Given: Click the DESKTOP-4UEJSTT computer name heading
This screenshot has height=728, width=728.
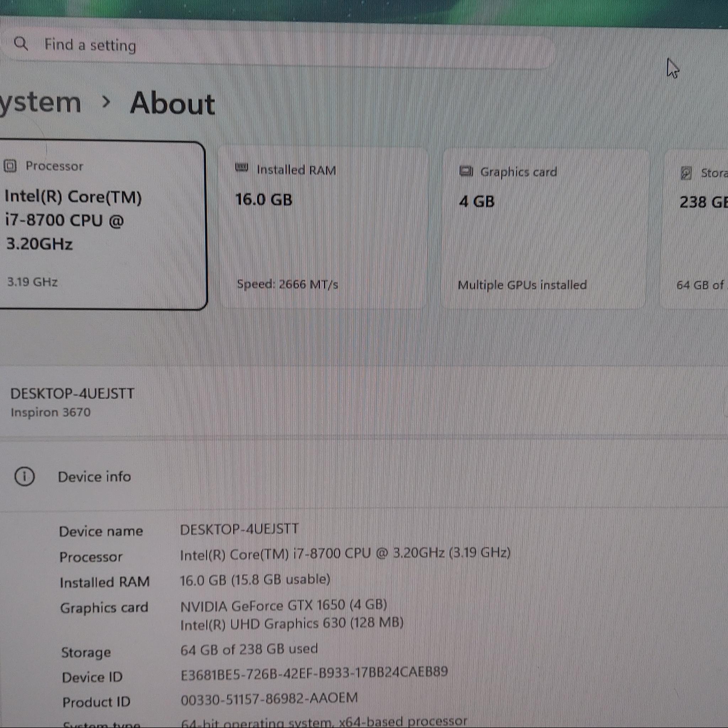Looking at the screenshot, I should [x=72, y=394].
